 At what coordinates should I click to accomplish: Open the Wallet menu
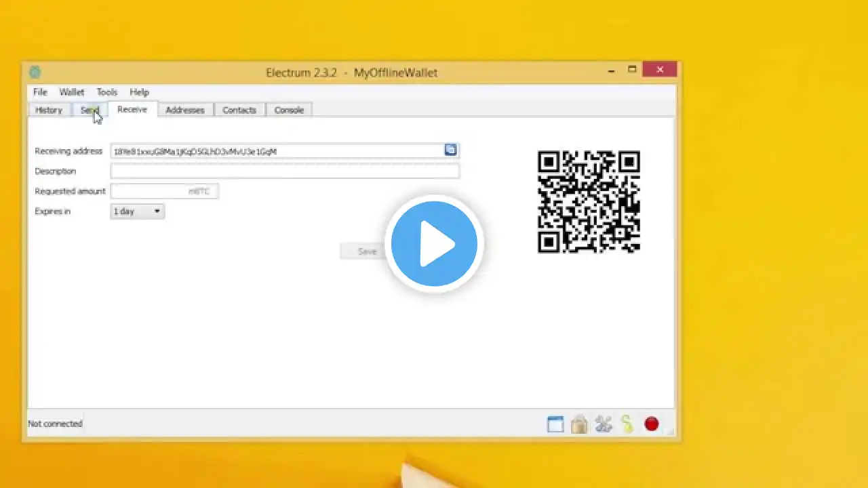pyautogui.click(x=71, y=92)
